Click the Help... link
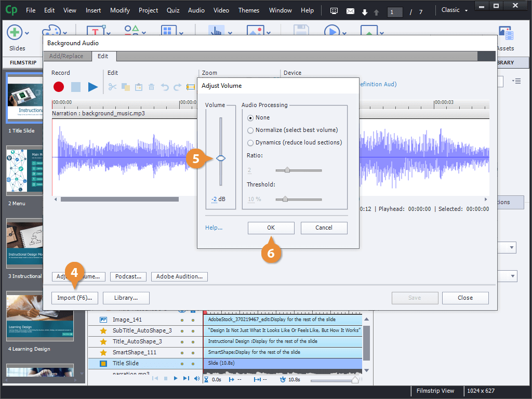 (x=214, y=228)
